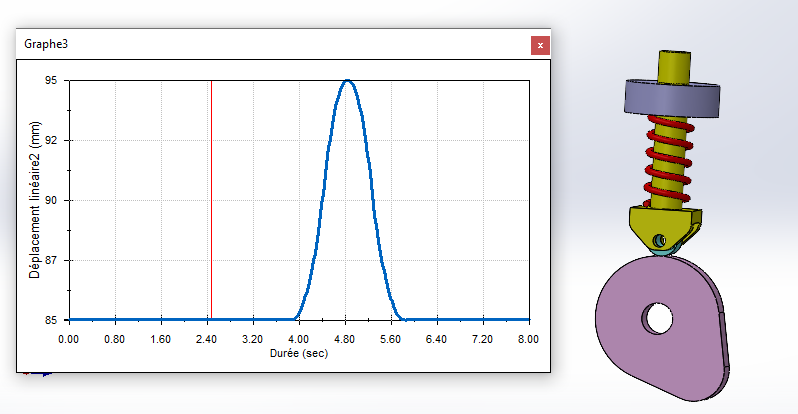The height and width of the screenshot is (414, 798).
Task: Click the 90 y-axis tick label
Action: [x=51, y=201]
